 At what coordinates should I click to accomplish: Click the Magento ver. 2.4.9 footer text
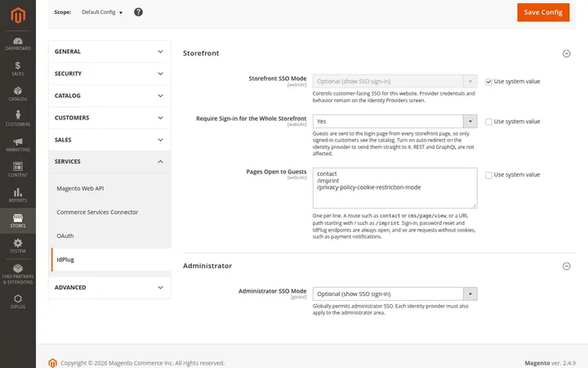(x=550, y=363)
